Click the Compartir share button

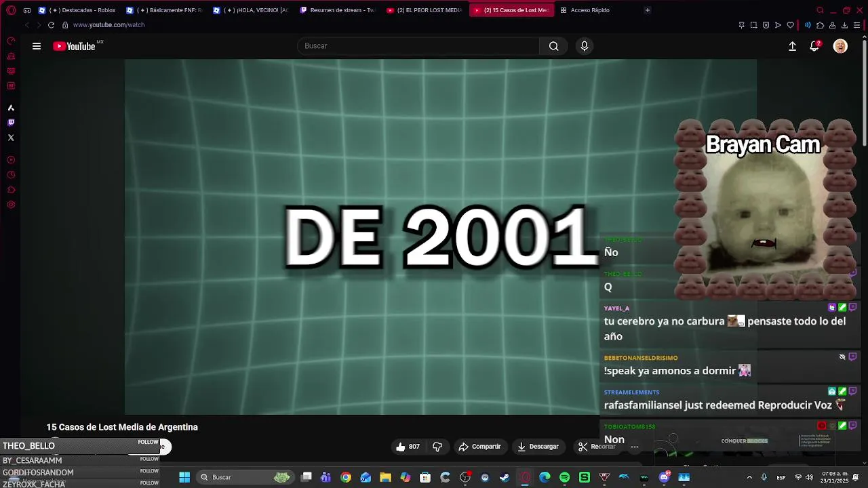coord(480,447)
